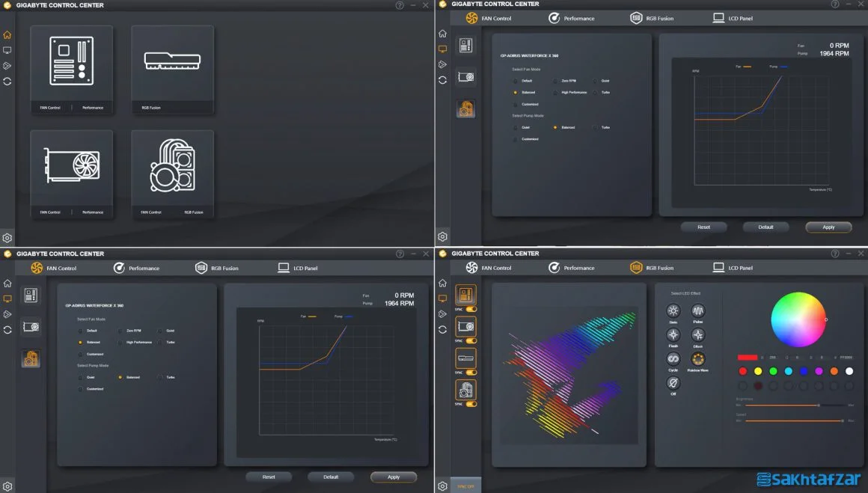Open settings gear in the top-left window
Screen dimensions: 868x493
pos(7,238)
